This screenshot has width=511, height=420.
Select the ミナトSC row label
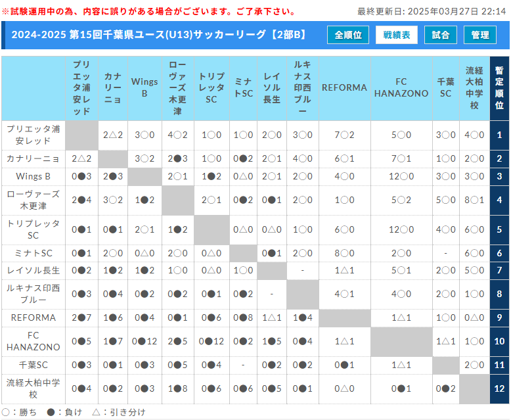pyautogui.click(x=33, y=253)
